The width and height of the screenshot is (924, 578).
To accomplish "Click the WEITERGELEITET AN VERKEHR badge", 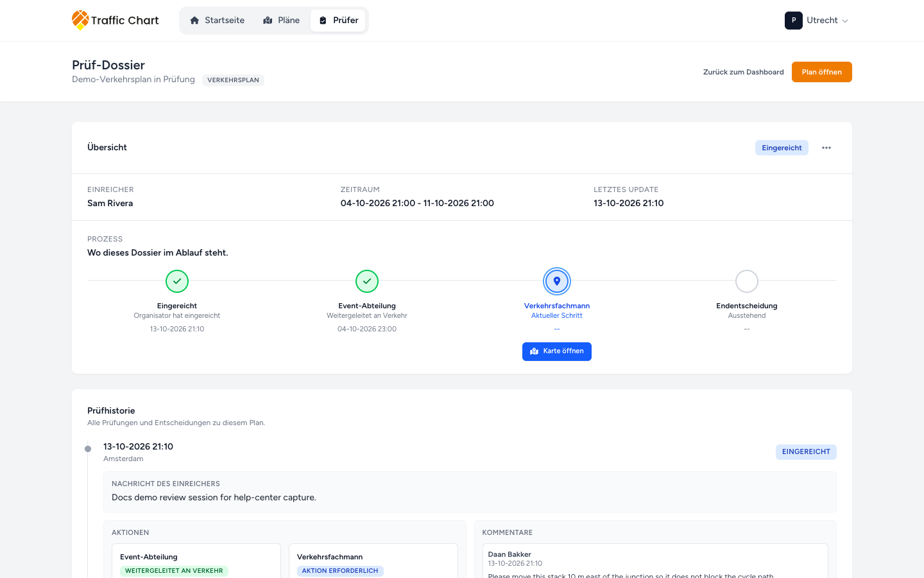I will point(174,571).
